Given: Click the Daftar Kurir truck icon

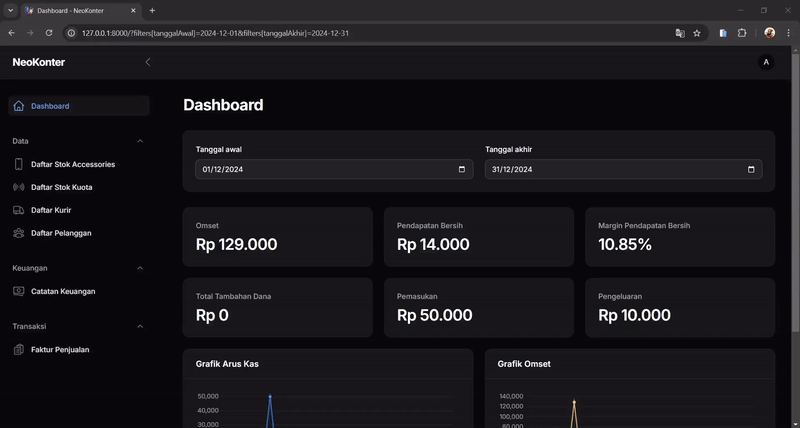Looking at the screenshot, I should point(19,210).
